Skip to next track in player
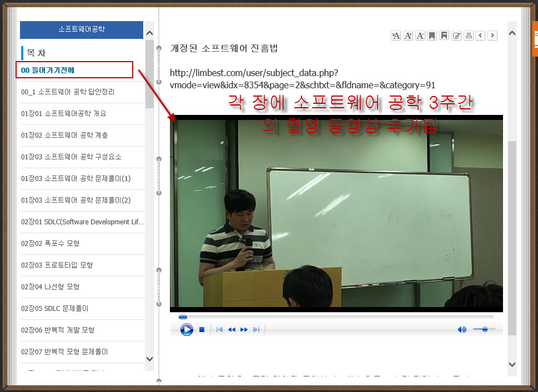Screen dimensions: 538x392 256,329
